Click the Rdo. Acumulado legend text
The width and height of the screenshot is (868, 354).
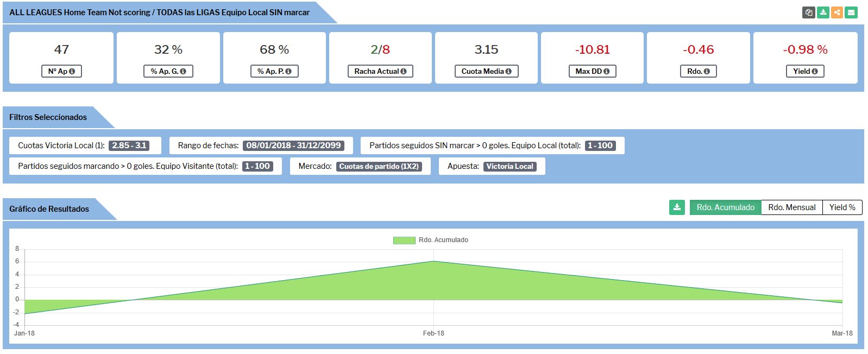coord(443,240)
